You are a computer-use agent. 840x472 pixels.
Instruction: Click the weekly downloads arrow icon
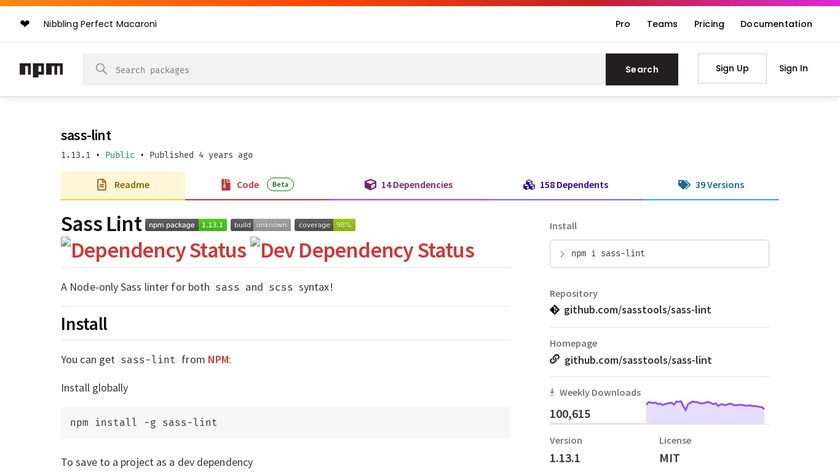point(552,392)
